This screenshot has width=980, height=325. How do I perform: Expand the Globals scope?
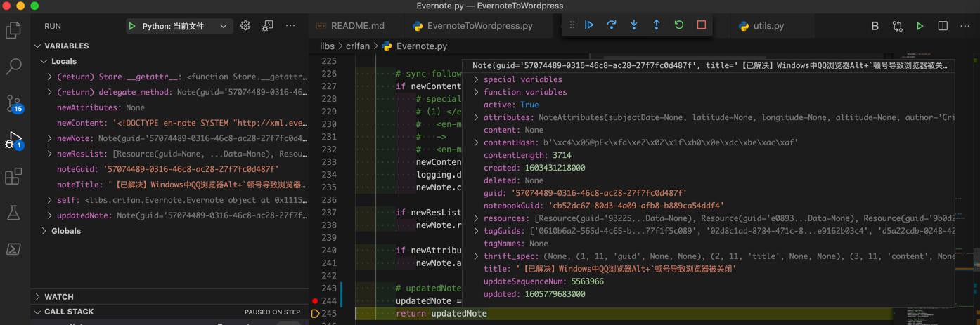click(x=44, y=231)
